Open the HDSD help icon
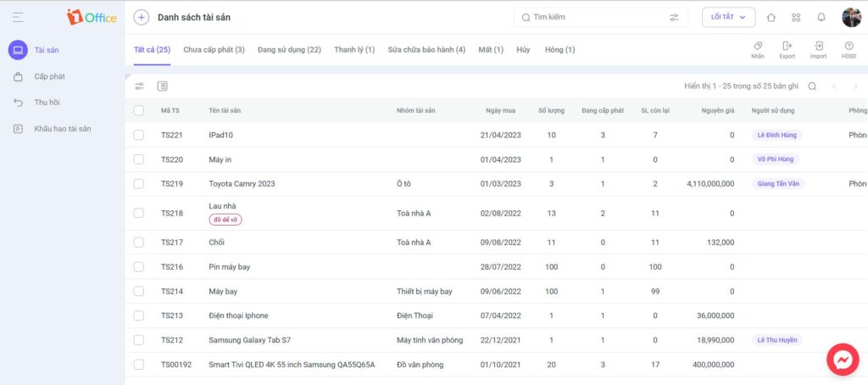Viewport: 868px width, 385px height. pos(849,50)
